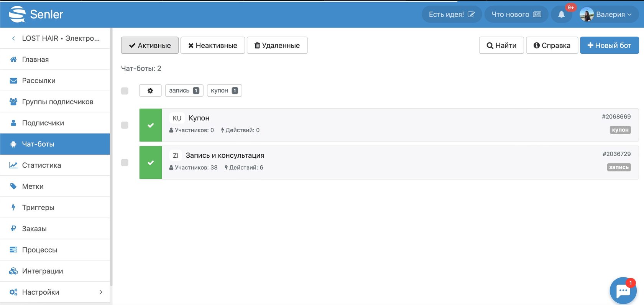Open the Купон bot title
Screen dimensions: 644x305
pos(199,118)
